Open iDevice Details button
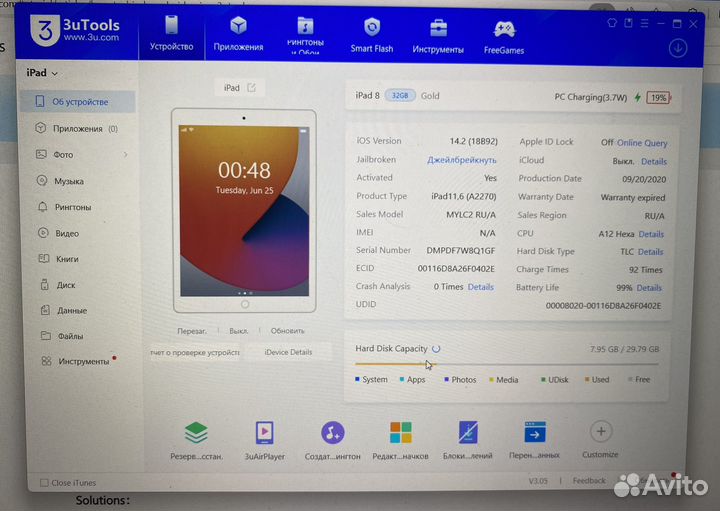 [x=288, y=352]
